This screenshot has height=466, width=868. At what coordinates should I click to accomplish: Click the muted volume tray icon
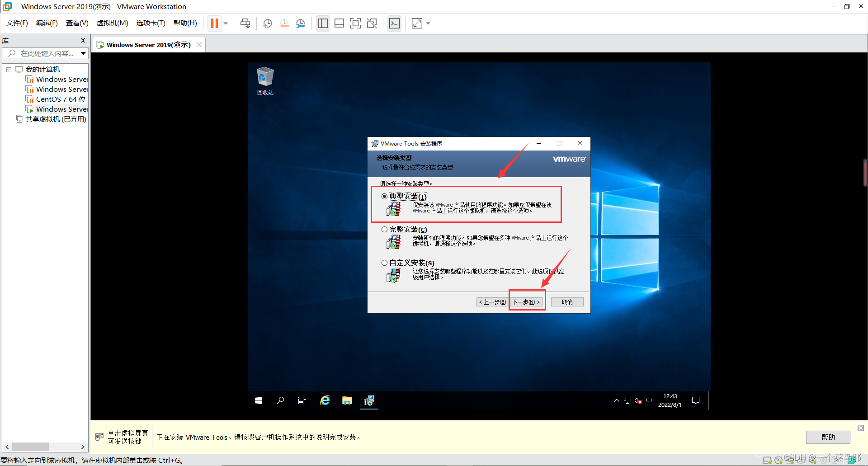point(638,400)
